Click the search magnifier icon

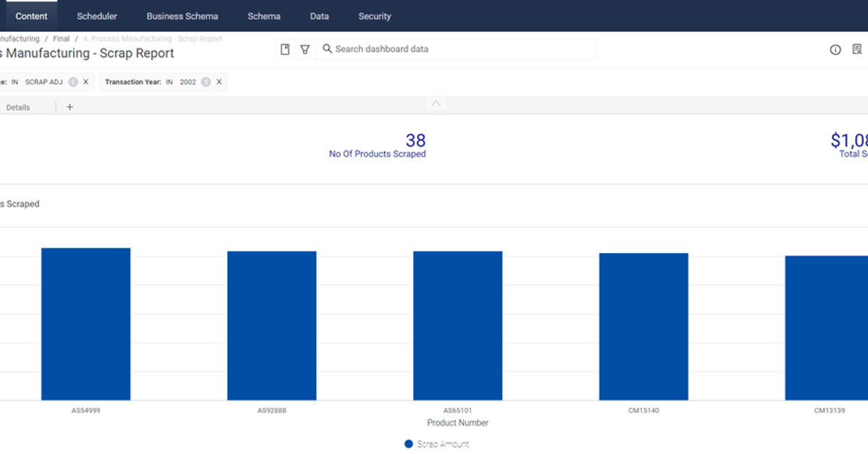(x=327, y=49)
